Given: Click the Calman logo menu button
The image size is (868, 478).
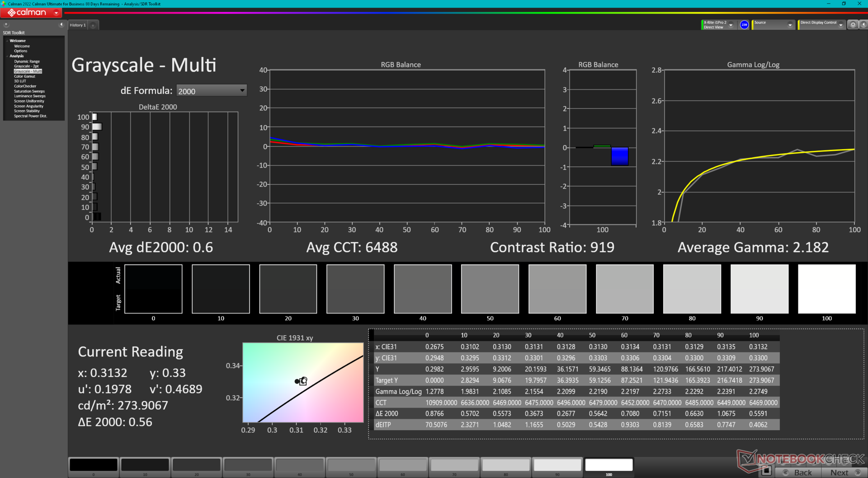Looking at the screenshot, I should pos(31,13).
